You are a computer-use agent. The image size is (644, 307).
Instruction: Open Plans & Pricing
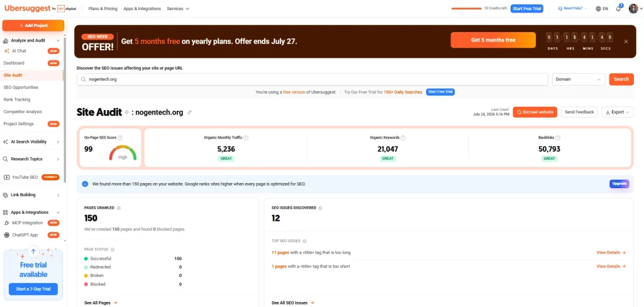coord(103,9)
